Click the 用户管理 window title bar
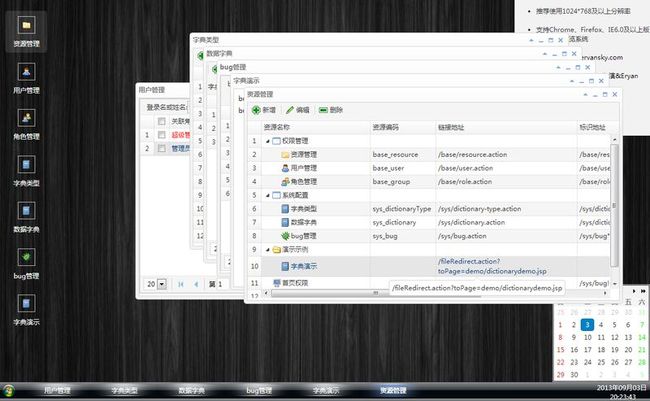The height and width of the screenshot is (401, 650). click(162, 90)
